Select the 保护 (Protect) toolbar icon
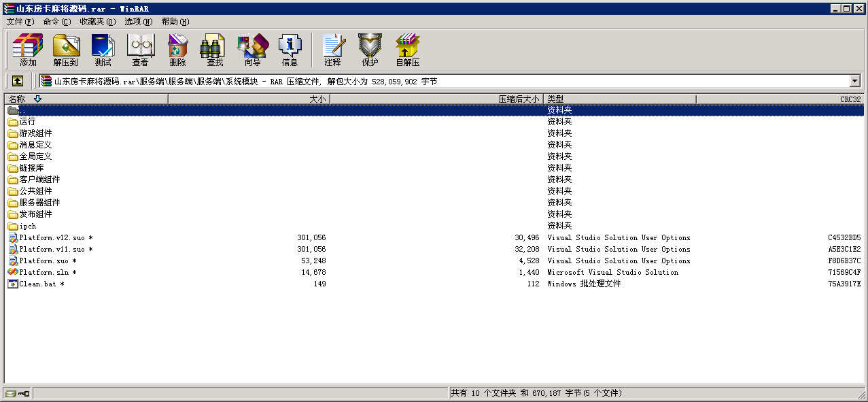The image size is (868, 402). coord(370,50)
